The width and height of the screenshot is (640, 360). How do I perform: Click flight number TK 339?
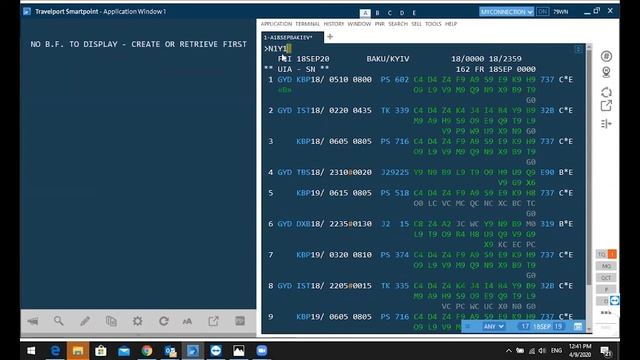coord(395,111)
